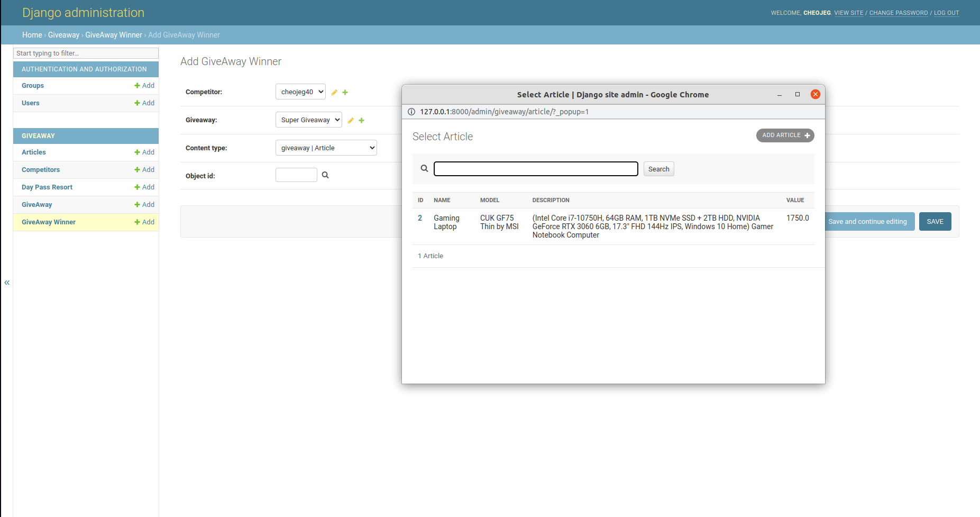The width and height of the screenshot is (980, 517).
Task: Click the green plus icon next to Competitor
Action: coord(345,93)
